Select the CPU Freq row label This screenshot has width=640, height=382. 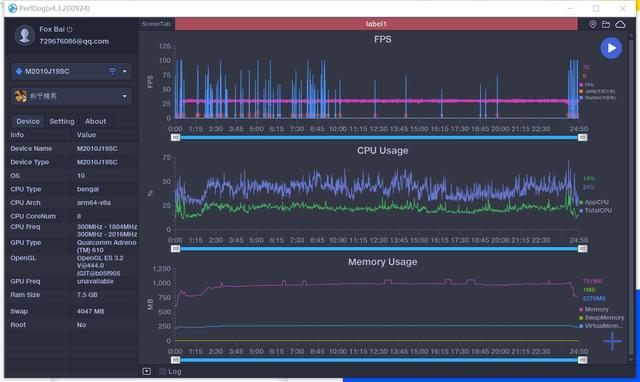point(25,227)
